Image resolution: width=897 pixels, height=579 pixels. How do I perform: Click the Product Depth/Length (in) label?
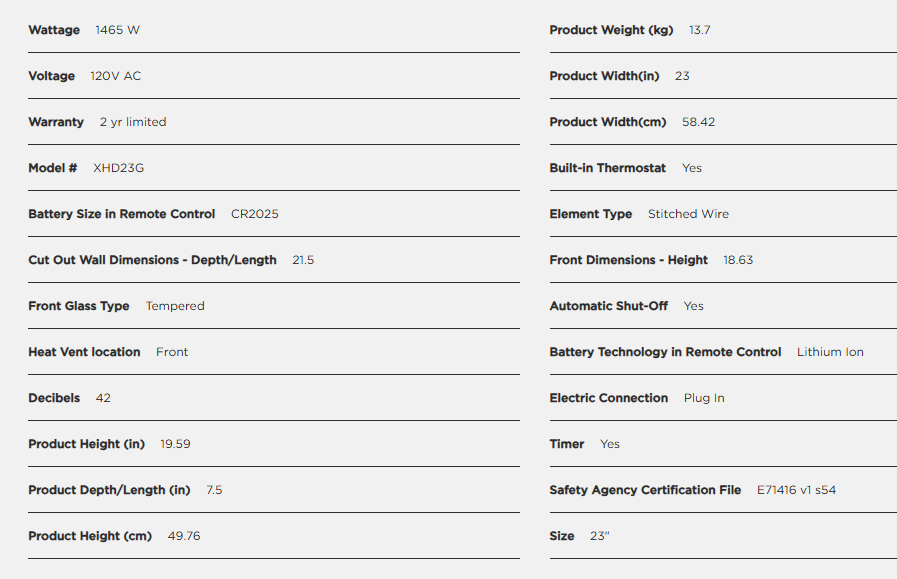109,490
